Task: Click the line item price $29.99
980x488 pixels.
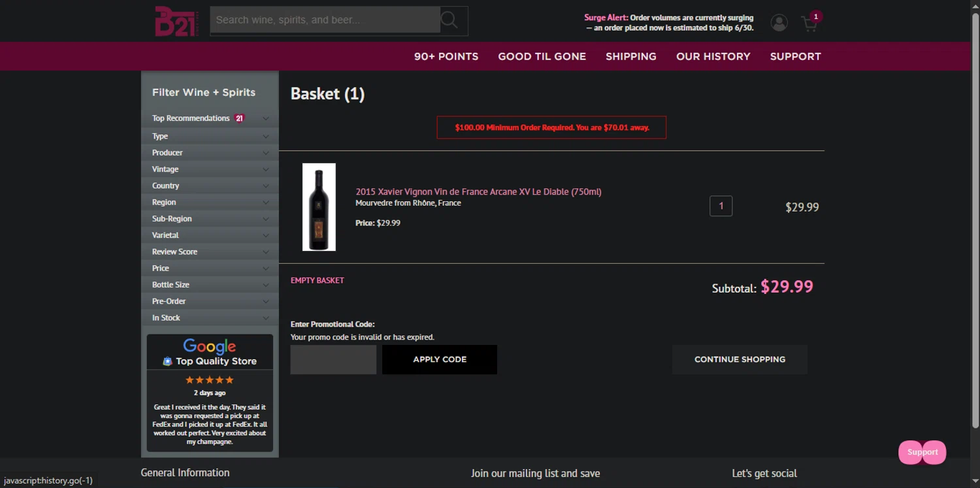Action: click(802, 207)
